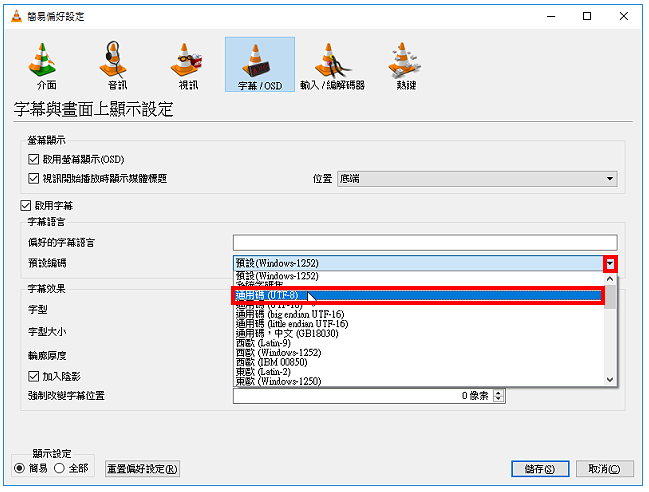Viewport: 649px width, 492px height.
Task: Click the 預設編碼 dropdown arrow
Action: (610, 263)
